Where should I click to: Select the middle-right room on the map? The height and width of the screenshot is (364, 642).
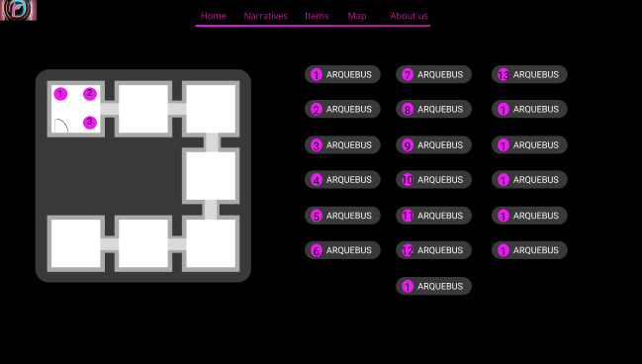(x=211, y=176)
